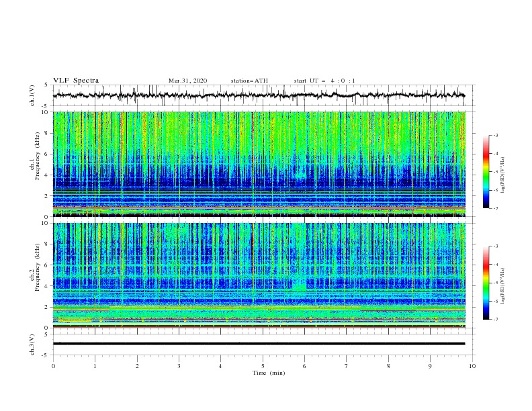
Task: Click the ch.1 voltage waveform trace
Action: point(259,95)
